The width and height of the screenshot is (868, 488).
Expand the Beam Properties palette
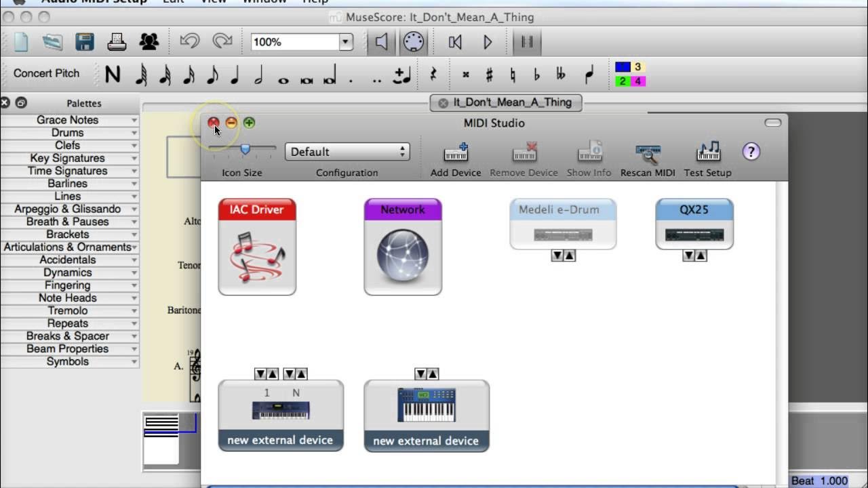(x=69, y=348)
